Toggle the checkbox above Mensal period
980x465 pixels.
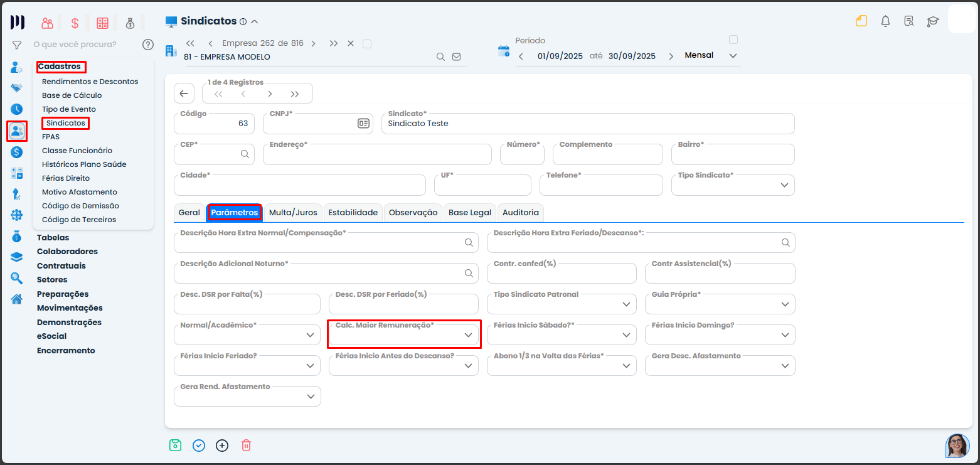pyautogui.click(x=733, y=40)
